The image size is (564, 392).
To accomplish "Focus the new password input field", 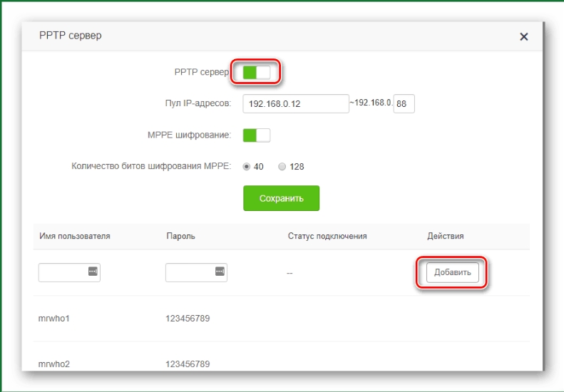I will (189, 272).
